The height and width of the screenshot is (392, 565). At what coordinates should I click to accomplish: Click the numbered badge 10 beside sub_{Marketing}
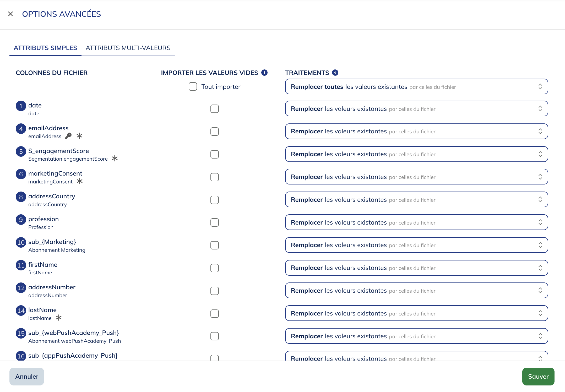[21, 242]
